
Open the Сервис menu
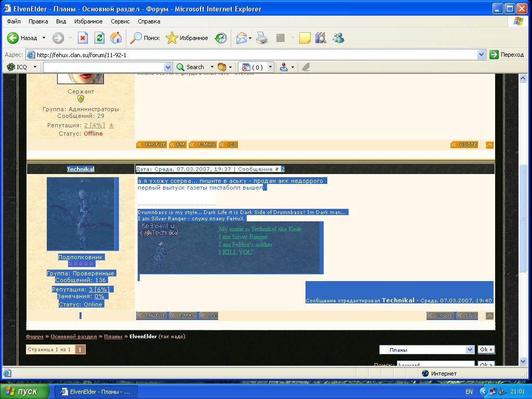tap(120, 21)
